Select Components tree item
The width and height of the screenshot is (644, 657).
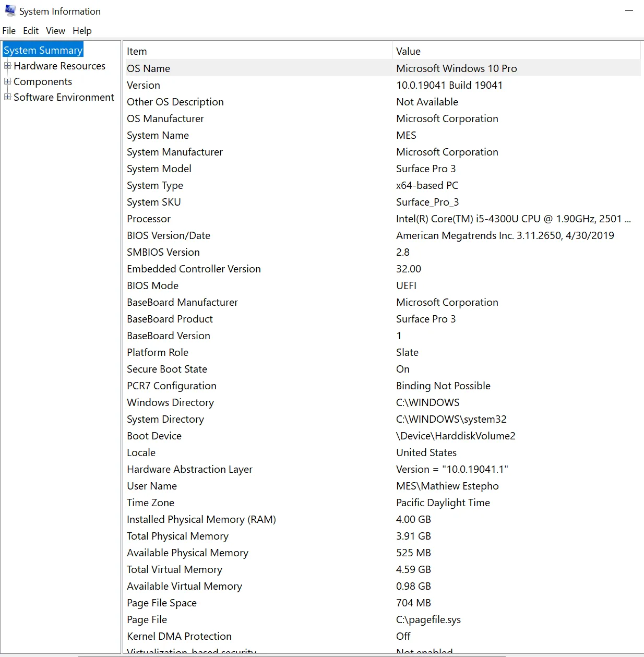43,81
